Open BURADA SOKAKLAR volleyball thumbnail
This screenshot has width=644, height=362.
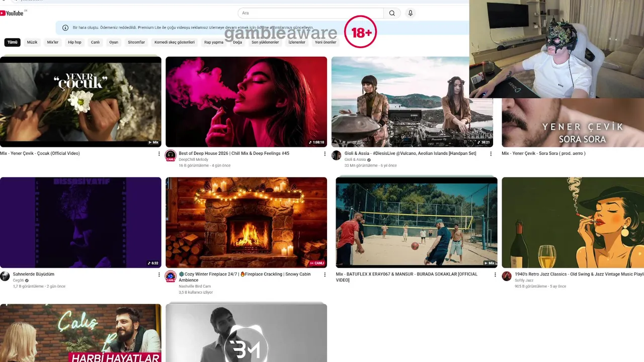[417, 222]
